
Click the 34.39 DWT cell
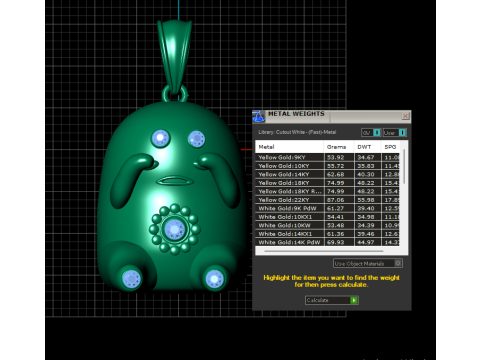coord(368,225)
